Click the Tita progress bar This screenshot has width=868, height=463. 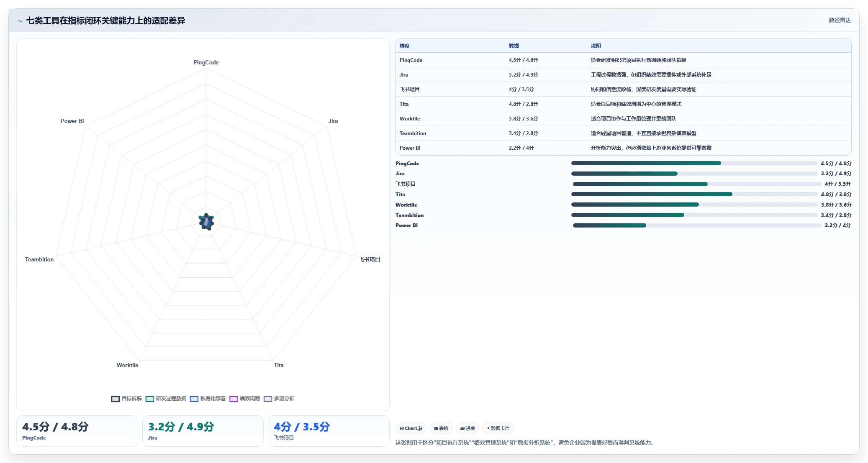pyautogui.click(x=694, y=194)
